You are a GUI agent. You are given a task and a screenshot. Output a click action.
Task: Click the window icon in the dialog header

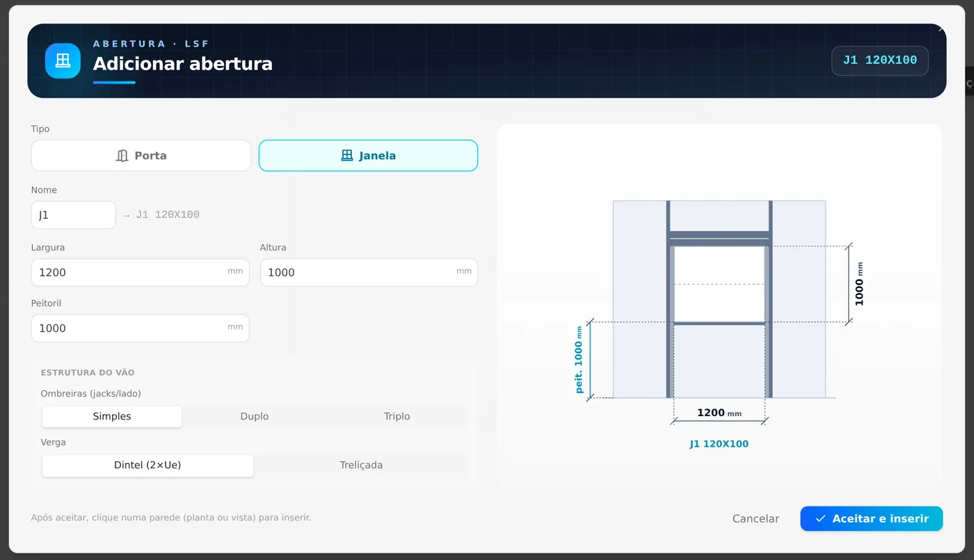pos(63,61)
